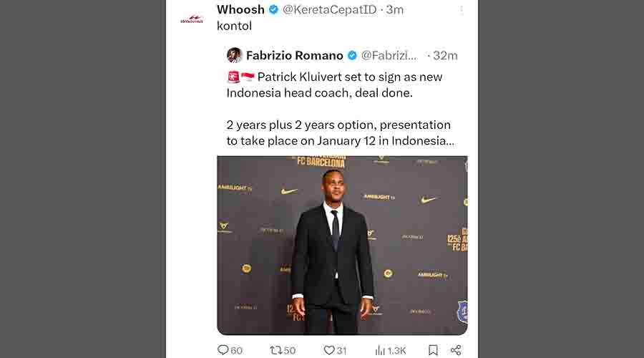Viewport: 644px width, 358px height.
Task: Open the view analytics bar chart icon
Action: (x=381, y=350)
